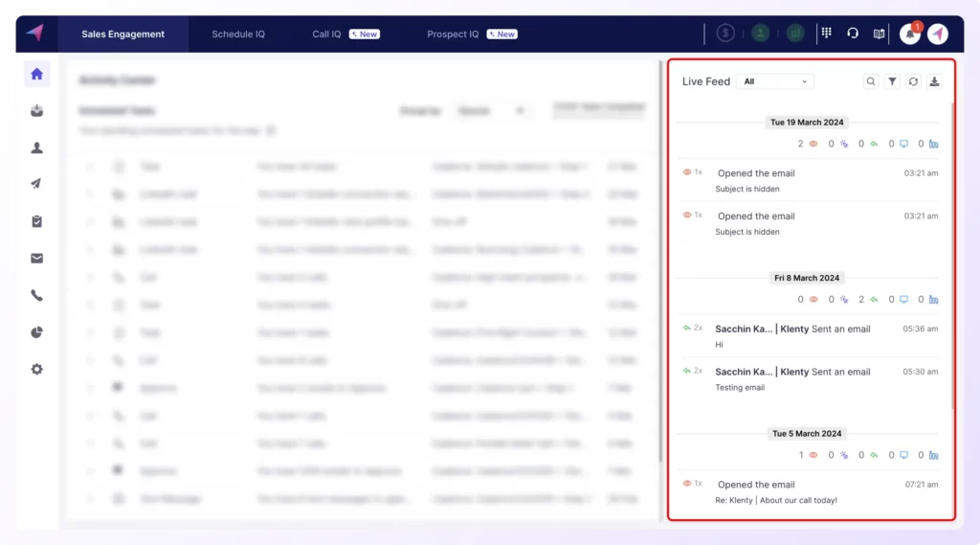980x545 pixels.
Task: Click the Activity Center panel scrollbar
Action: [659, 262]
